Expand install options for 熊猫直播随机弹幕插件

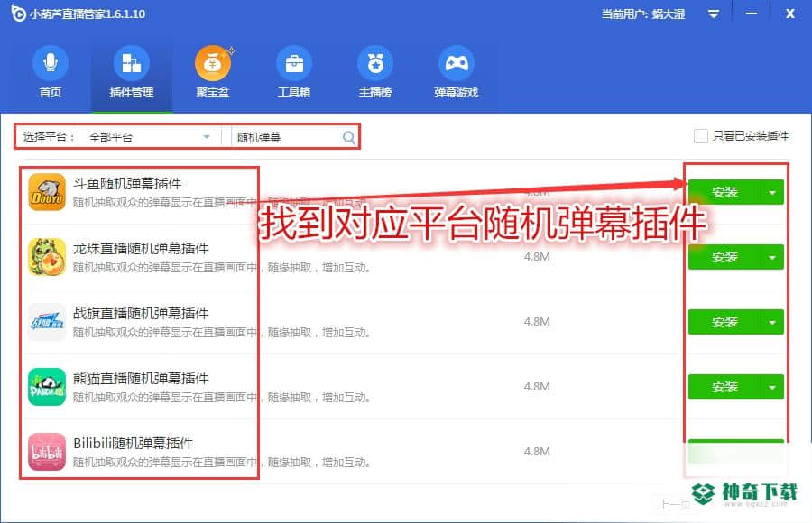pyautogui.click(x=772, y=387)
